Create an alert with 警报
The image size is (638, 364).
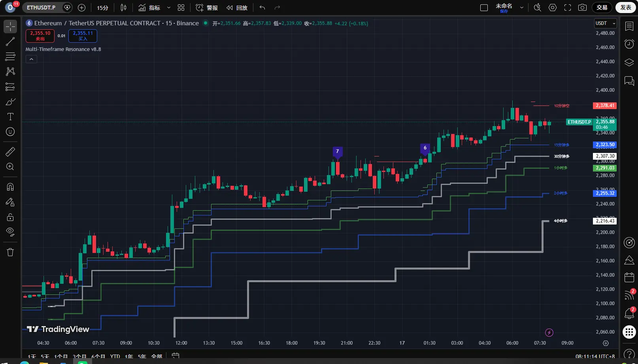[x=207, y=8]
